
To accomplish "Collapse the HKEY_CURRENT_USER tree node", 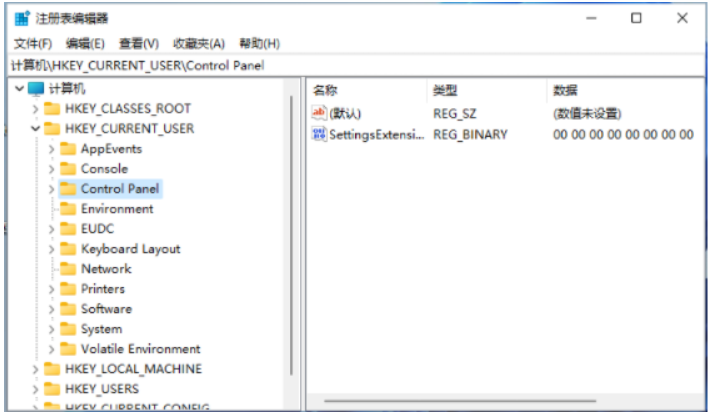I will (x=36, y=128).
